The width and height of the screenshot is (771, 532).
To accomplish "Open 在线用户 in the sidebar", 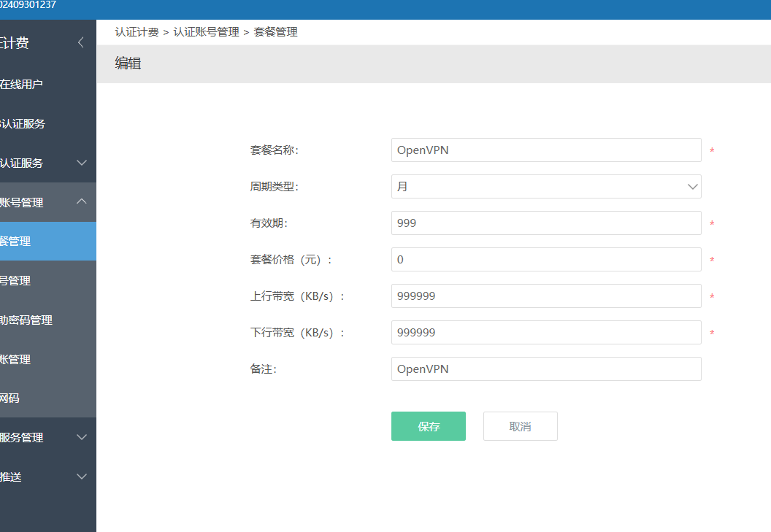I will coord(21,84).
